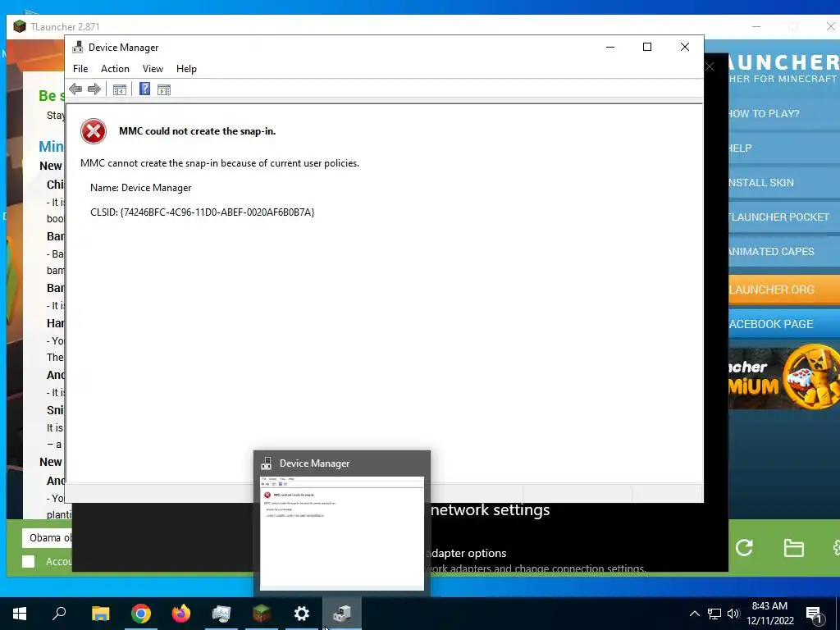Screen dimensions: 840x630
Task: Click 'MMC could not create the snap-in.' heading
Action: click(197, 131)
